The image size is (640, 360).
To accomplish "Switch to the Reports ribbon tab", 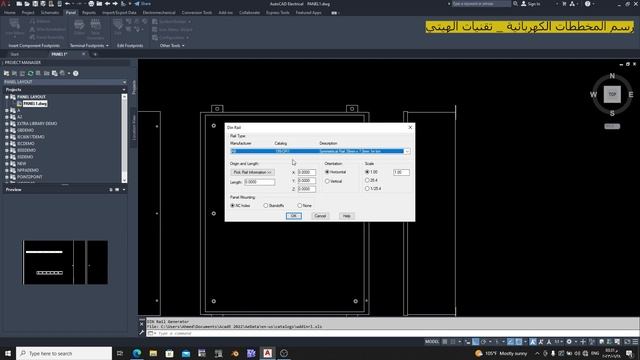I will click(89, 13).
